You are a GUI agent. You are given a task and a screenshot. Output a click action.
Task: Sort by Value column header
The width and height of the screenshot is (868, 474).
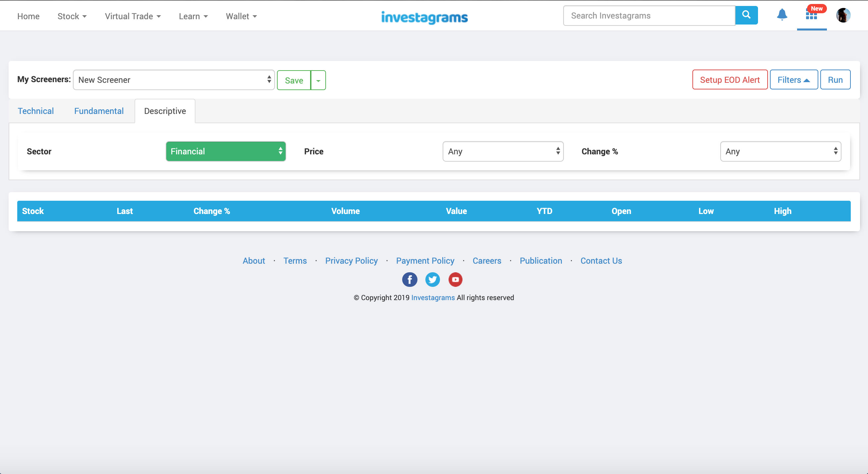click(456, 211)
